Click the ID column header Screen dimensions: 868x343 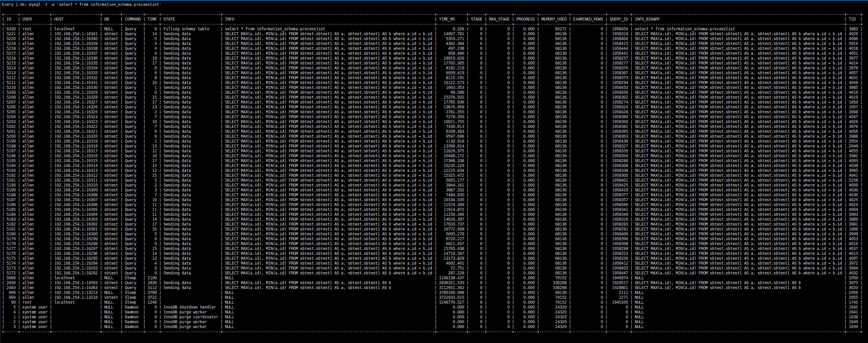point(9,19)
